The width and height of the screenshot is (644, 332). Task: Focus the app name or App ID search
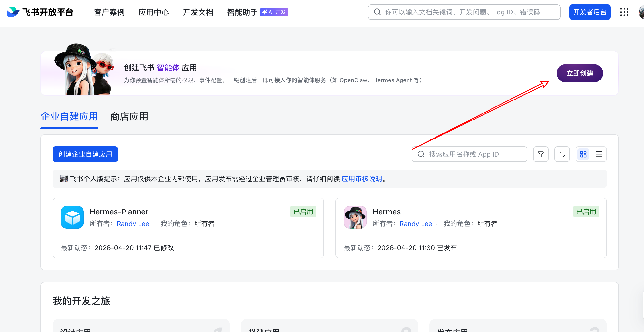pos(470,154)
